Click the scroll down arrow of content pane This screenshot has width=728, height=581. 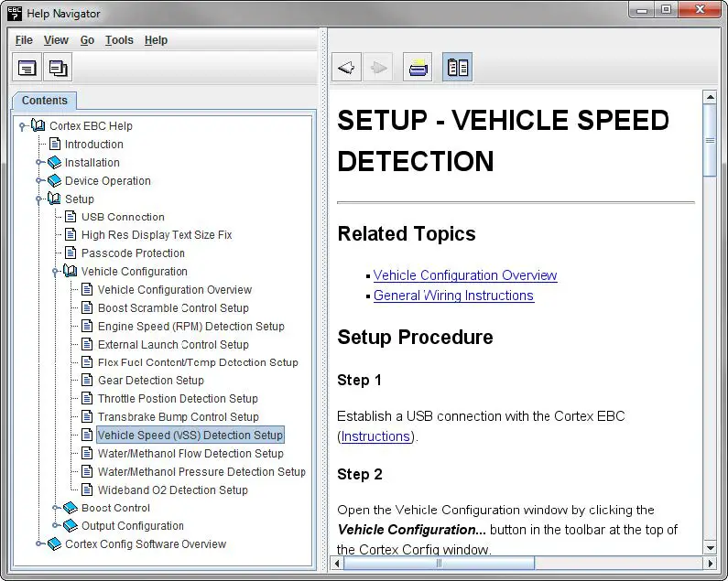pos(710,547)
